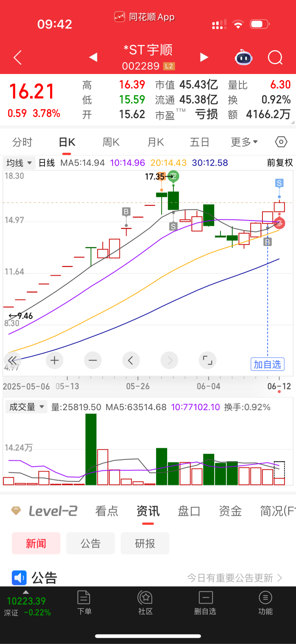Tap the 17.35 high price label
This screenshot has height=644, width=296.
tap(155, 177)
